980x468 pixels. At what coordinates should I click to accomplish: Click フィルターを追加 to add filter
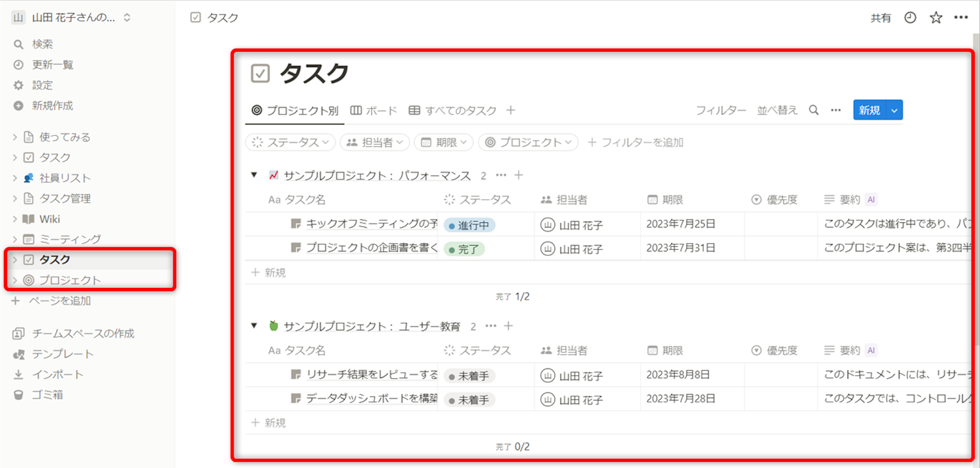(x=635, y=142)
